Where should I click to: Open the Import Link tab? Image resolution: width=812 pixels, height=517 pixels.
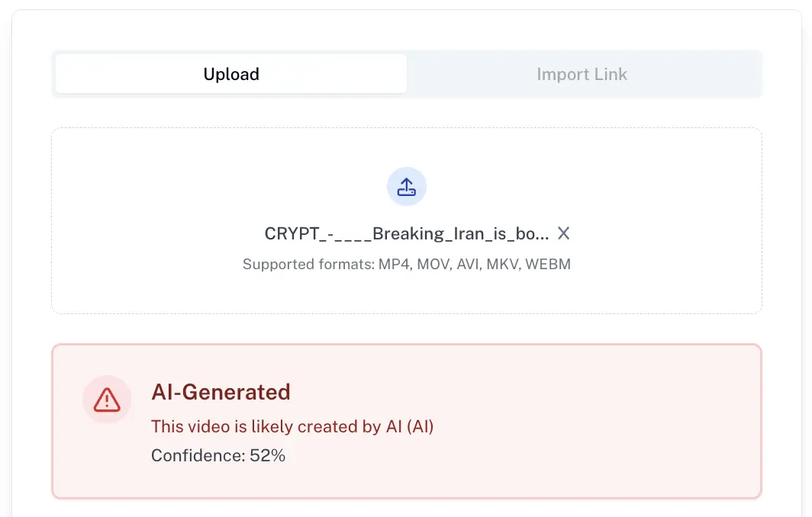(582, 74)
